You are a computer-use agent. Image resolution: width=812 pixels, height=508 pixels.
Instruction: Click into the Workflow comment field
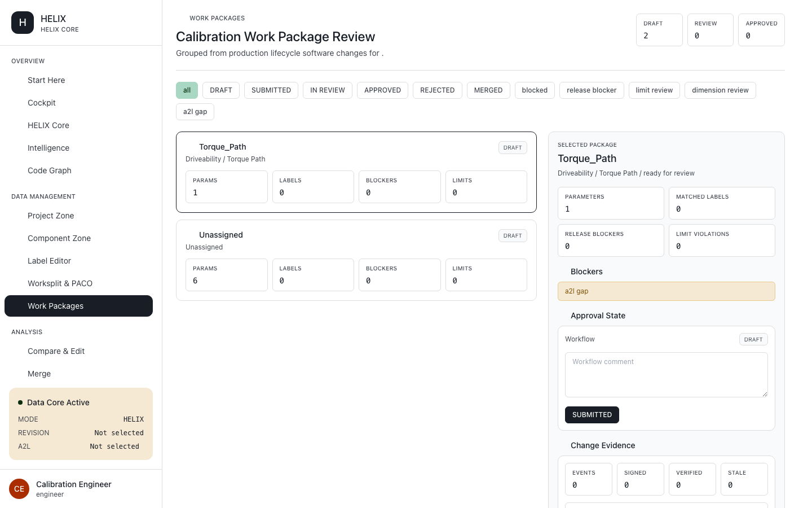tap(667, 375)
